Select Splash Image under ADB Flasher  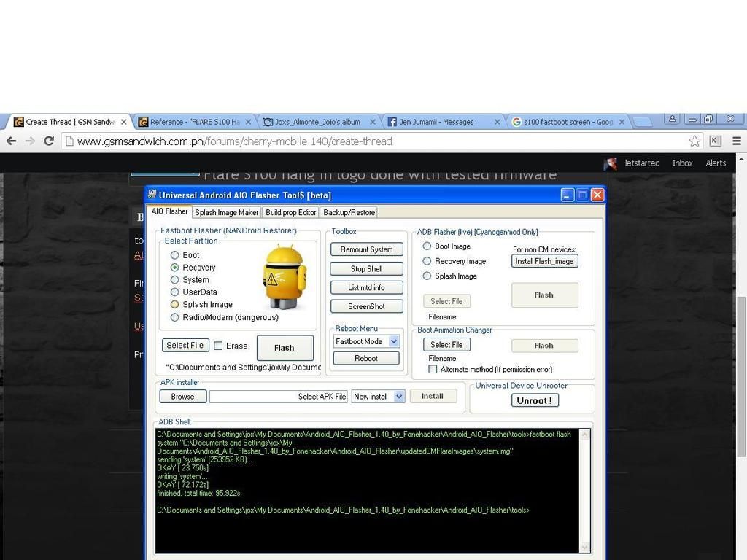pyautogui.click(x=427, y=276)
